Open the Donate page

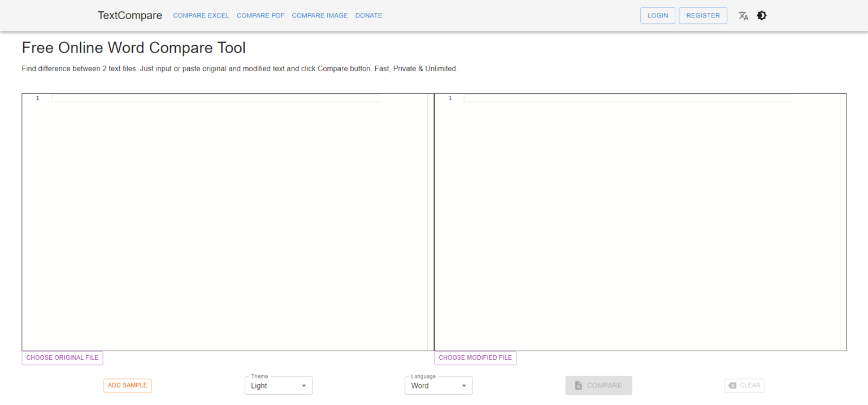[x=368, y=15]
